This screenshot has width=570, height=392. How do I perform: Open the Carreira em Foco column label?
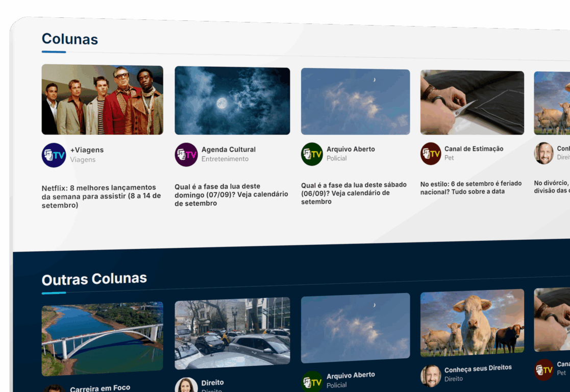click(100, 388)
